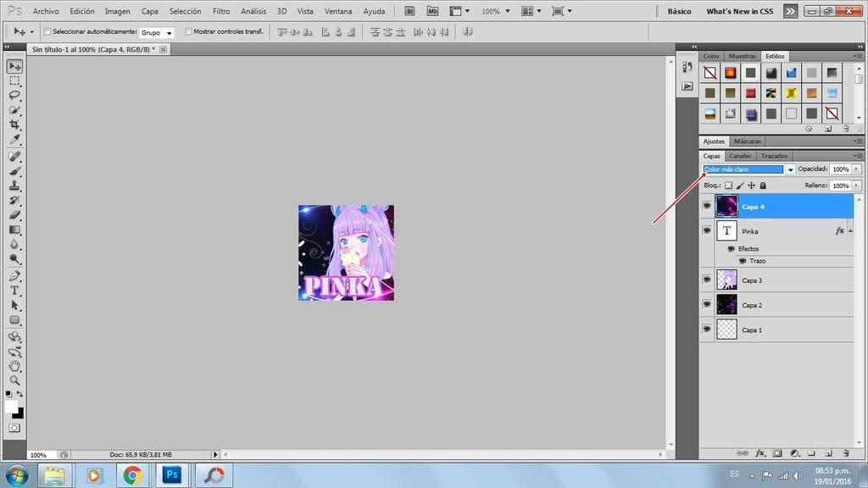Open Windows Explorer from taskbar
The image size is (868, 488).
point(54,475)
